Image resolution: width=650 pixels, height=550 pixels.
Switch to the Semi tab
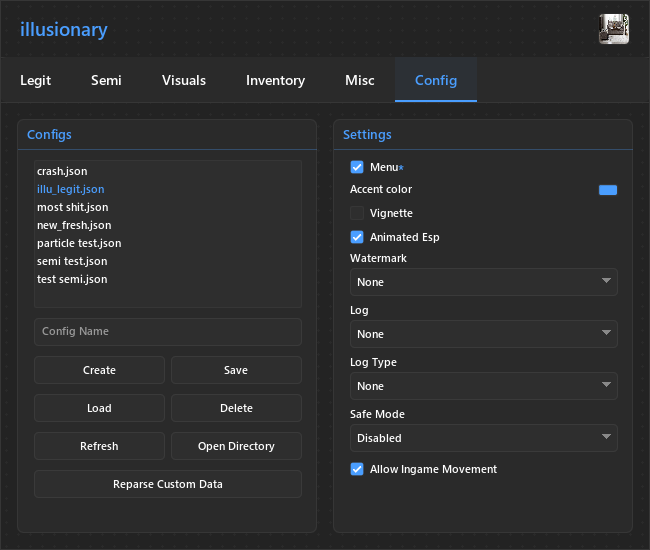(106, 80)
